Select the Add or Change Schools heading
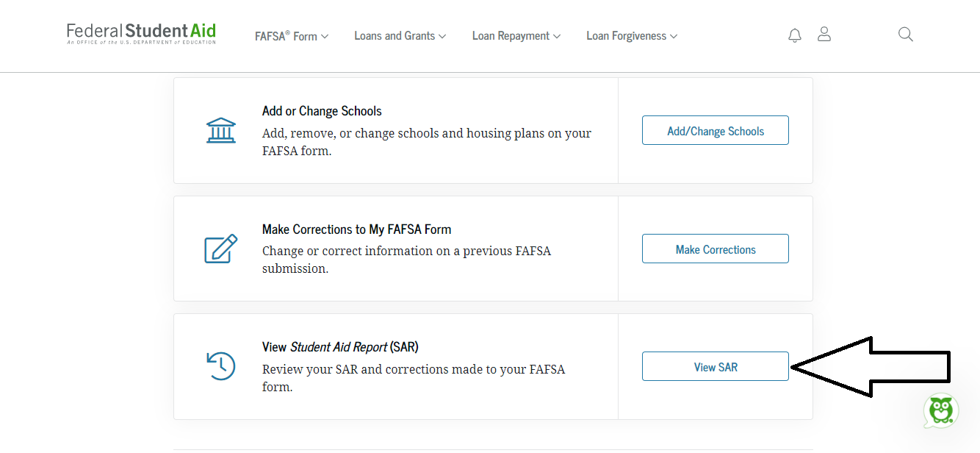The height and width of the screenshot is (453, 980). coord(322,111)
